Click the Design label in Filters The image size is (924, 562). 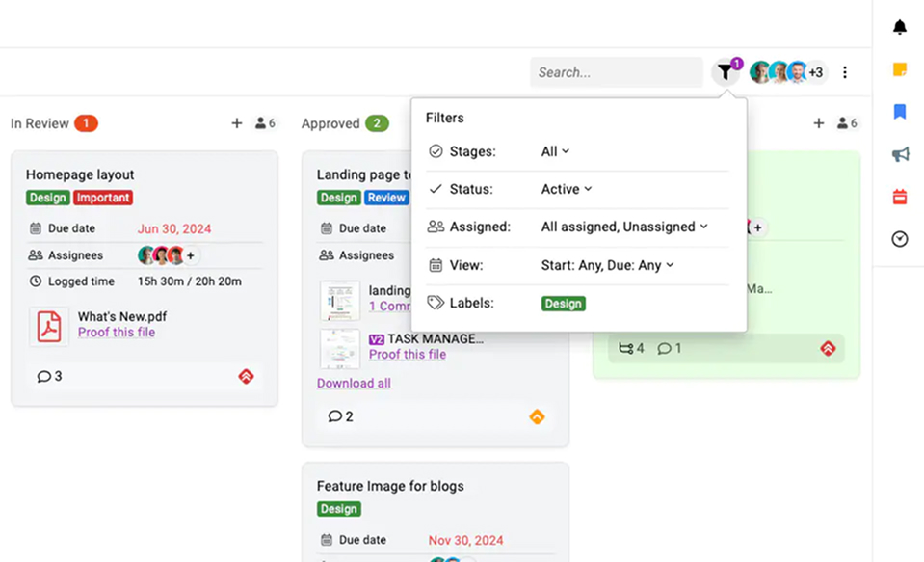pyautogui.click(x=563, y=304)
